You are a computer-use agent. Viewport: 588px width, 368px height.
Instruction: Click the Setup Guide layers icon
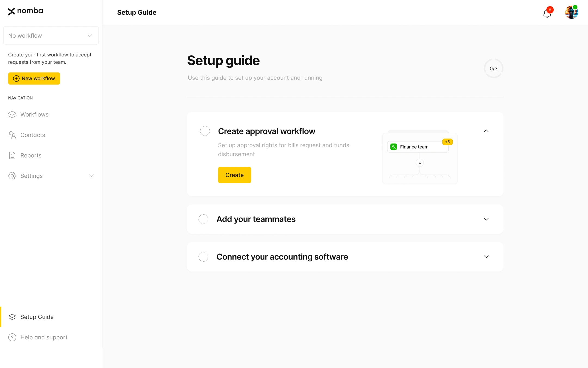(12, 317)
